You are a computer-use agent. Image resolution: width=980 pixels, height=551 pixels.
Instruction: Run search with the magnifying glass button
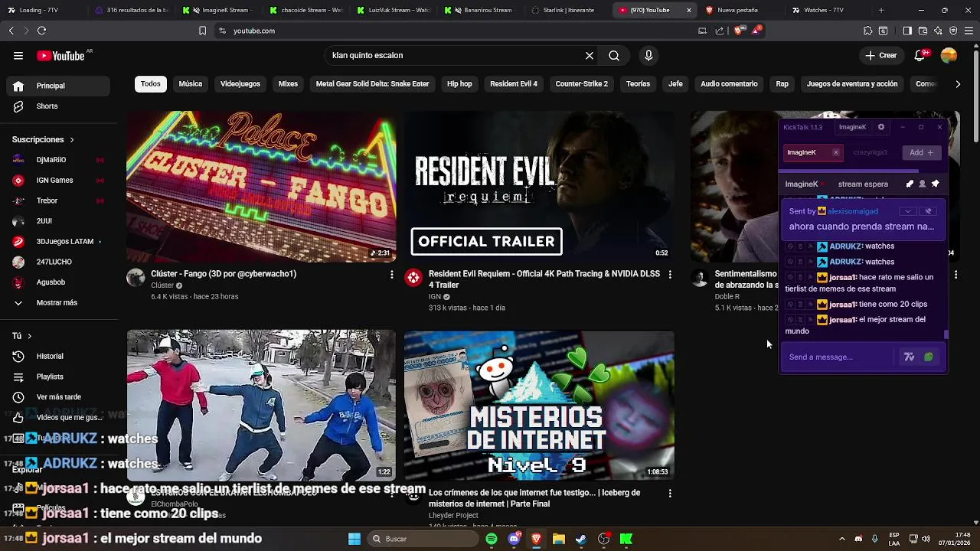click(x=614, y=55)
